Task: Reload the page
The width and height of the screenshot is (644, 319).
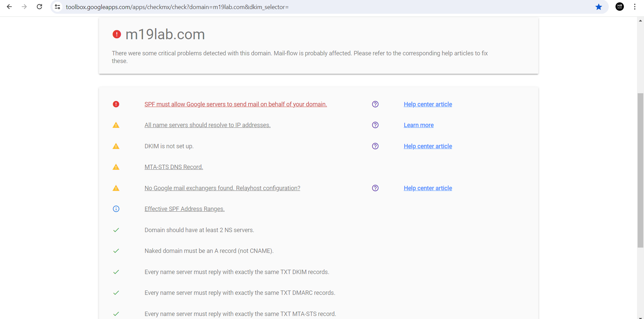Action: 39,7
